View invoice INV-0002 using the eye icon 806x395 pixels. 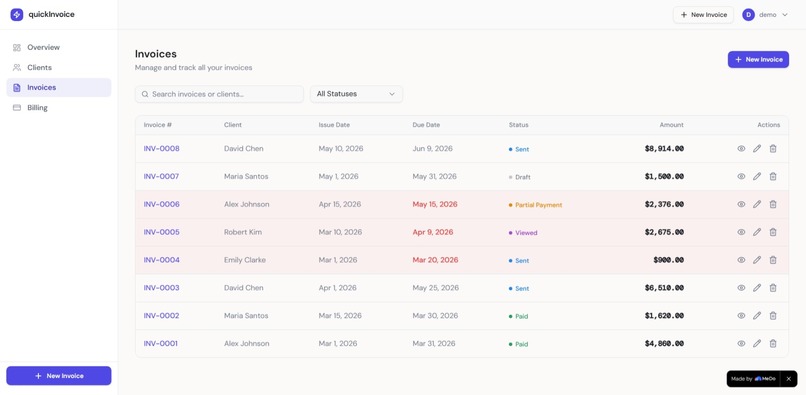point(741,315)
